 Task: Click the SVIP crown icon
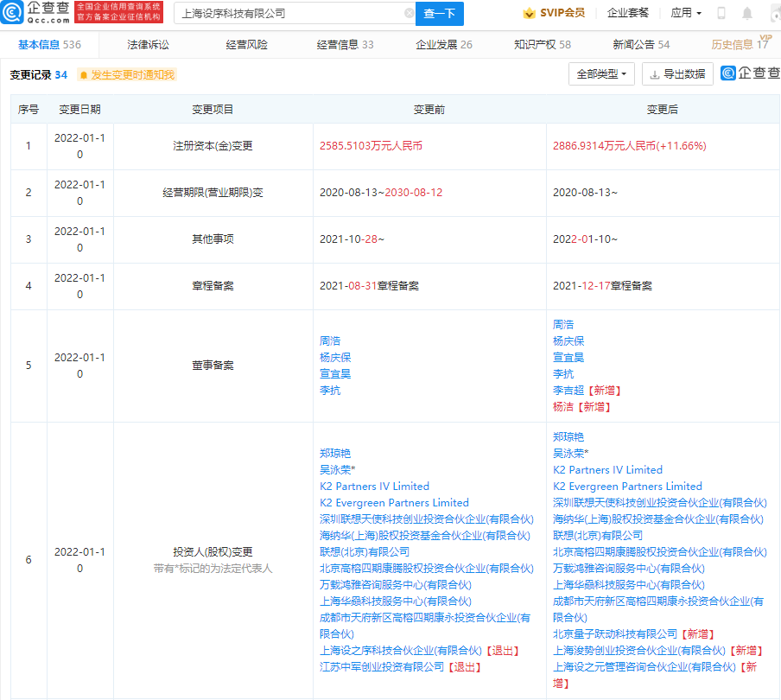529,13
